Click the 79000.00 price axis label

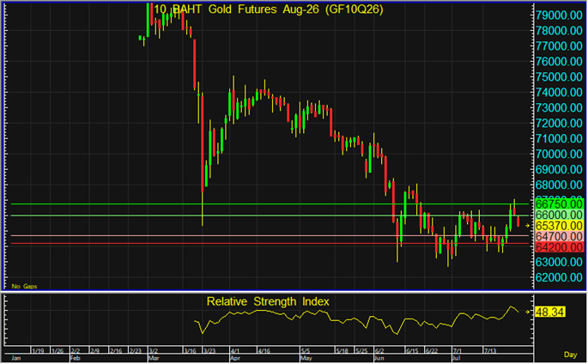[559, 15]
